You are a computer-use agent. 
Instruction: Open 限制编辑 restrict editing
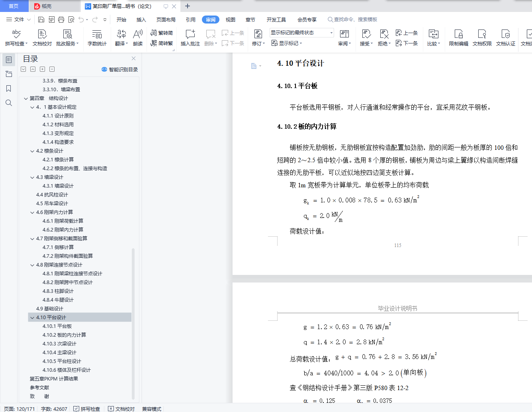pos(459,38)
